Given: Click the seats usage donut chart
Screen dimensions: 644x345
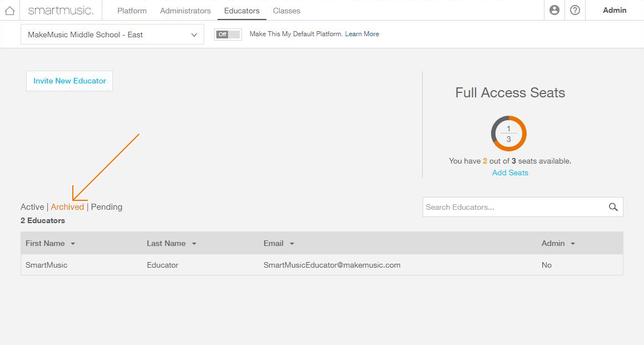Looking at the screenshot, I should (x=508, y=134).
